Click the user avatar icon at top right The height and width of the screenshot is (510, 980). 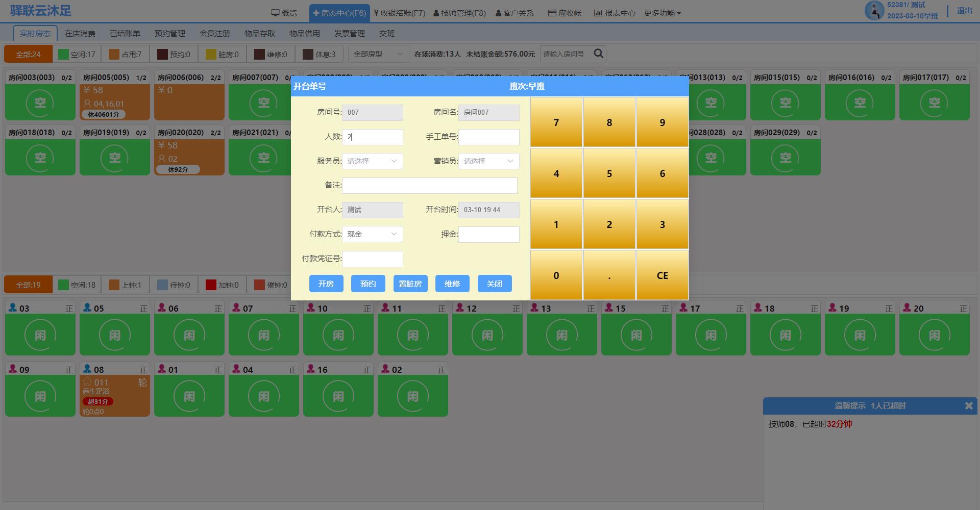(874, 11)
